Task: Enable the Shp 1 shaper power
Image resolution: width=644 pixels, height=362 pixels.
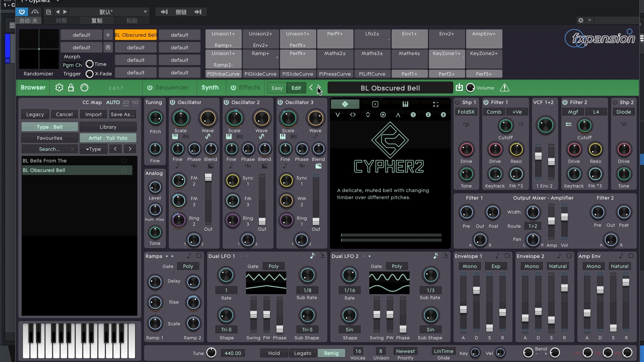Action: [457, 102]
